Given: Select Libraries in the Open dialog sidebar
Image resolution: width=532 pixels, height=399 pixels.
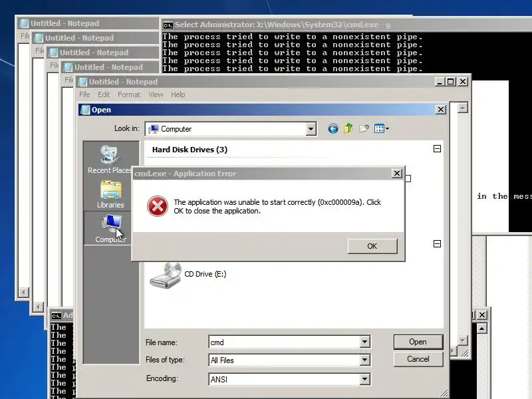Looking at the screenshot, I should point(110,194).
